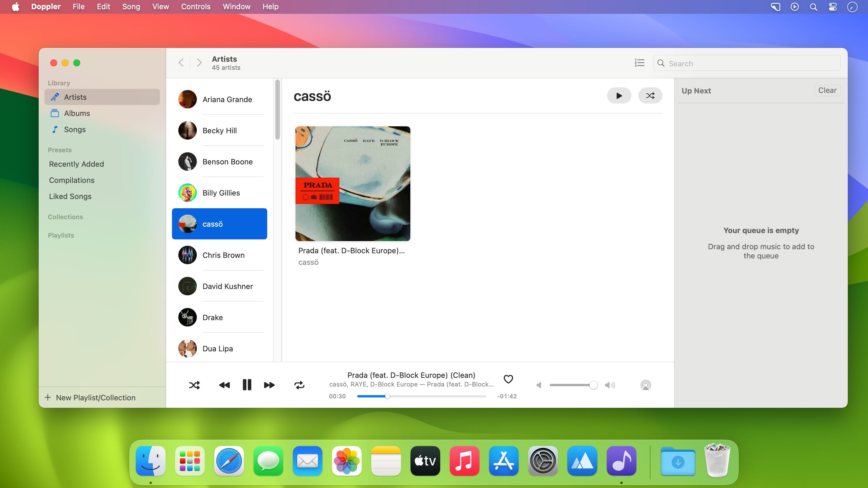Select cassö in the artist list
The width and height of the screenshot is (868, 488).
pos(219,224)
